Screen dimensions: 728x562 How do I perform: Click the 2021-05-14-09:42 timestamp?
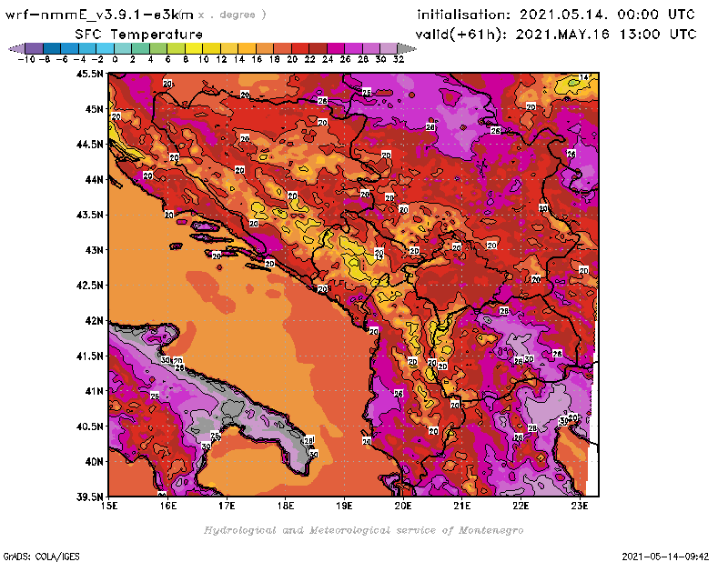point(665,557)
